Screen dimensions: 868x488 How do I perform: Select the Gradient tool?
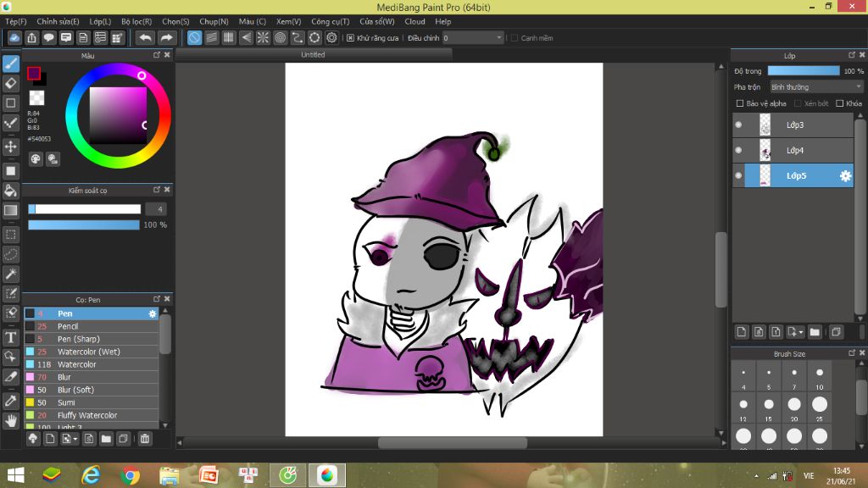pos(10,210)
